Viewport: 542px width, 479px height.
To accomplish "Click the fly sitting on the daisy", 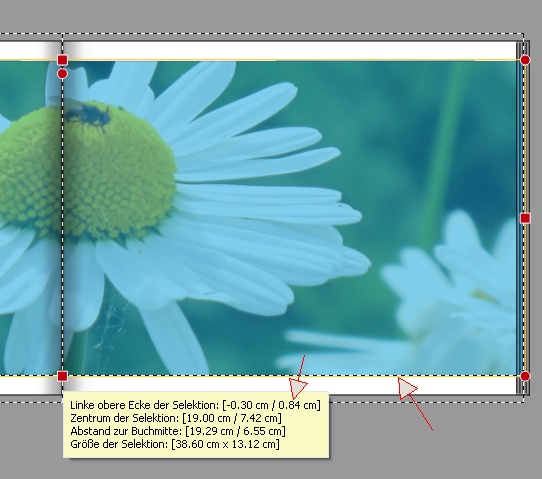I will tap(89, 115).
